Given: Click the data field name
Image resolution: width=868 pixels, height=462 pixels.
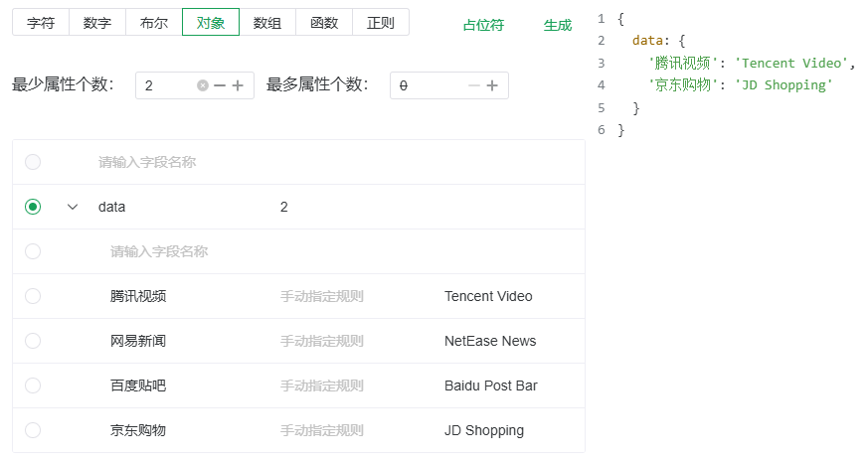Looking at the screenshot, I should tap(111, 207).
